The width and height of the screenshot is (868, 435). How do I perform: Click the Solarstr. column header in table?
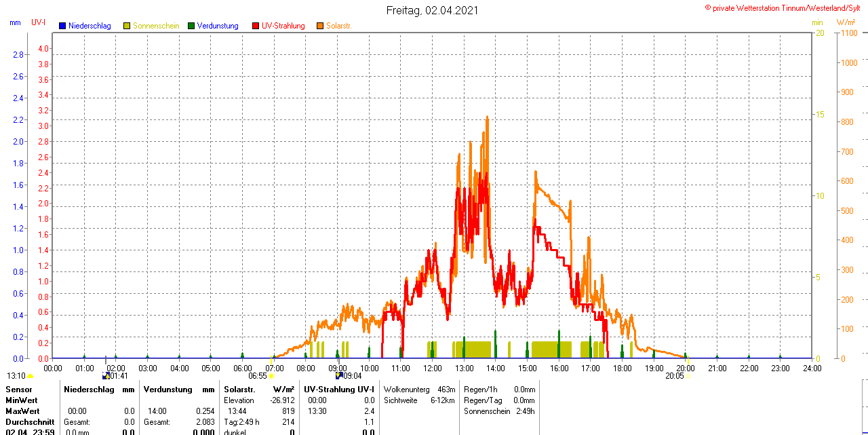pos(239,390)
